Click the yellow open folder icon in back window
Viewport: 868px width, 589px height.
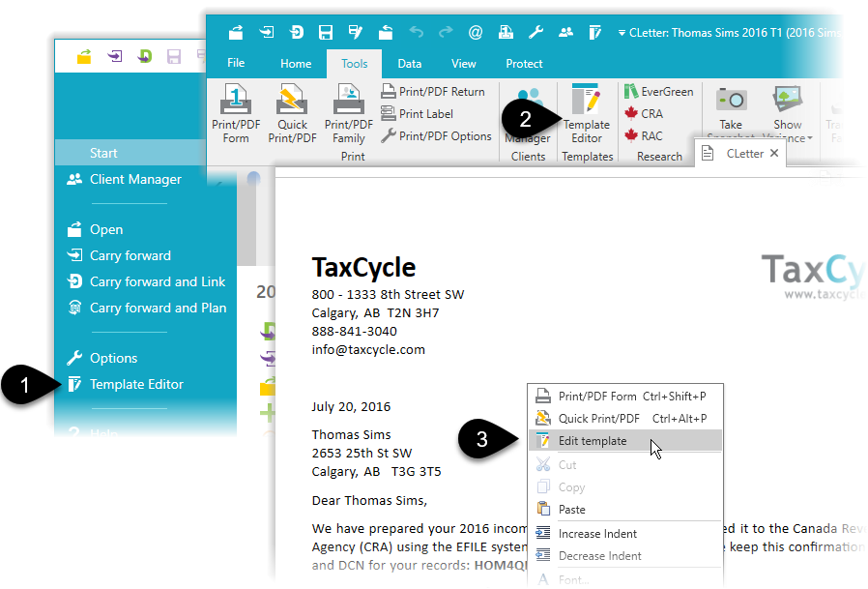pyautogui.click(x=84, y=56)
